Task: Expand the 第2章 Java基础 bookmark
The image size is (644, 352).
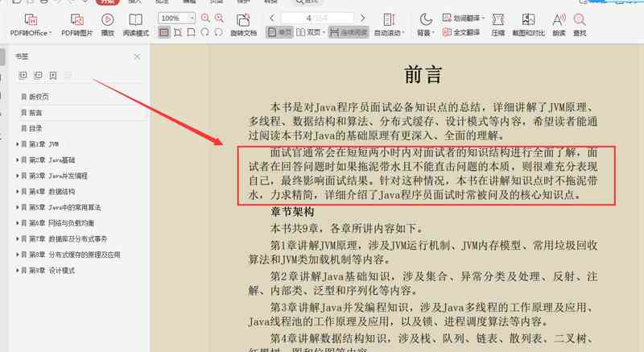Action: coord(17,159)
